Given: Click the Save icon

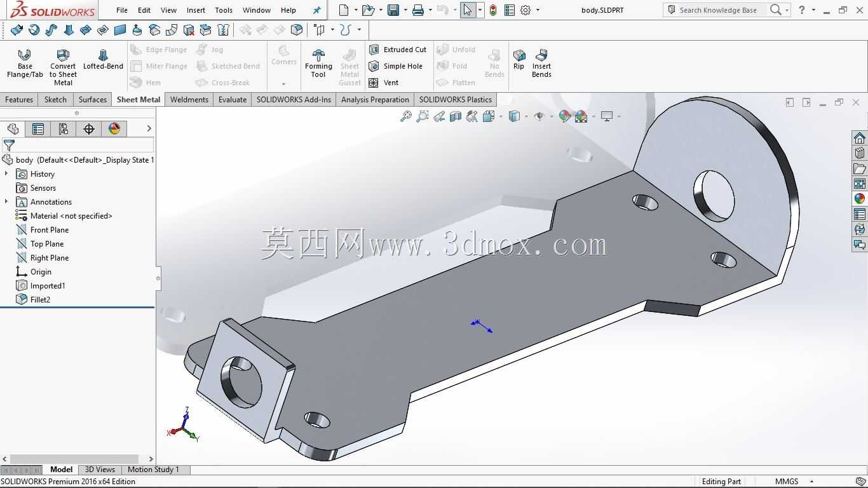Looking at the screenshot, I should pyautogui.click(x=393, y=10).
